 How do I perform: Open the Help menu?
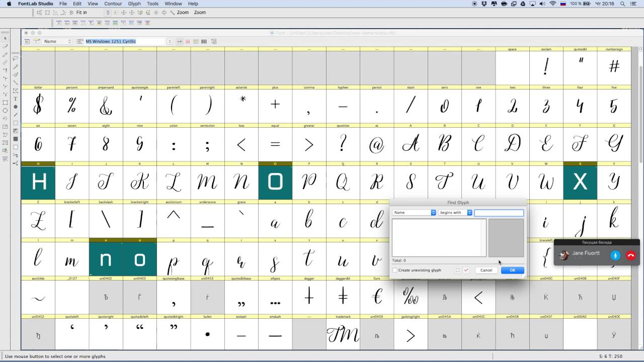(x=193, y=4)
